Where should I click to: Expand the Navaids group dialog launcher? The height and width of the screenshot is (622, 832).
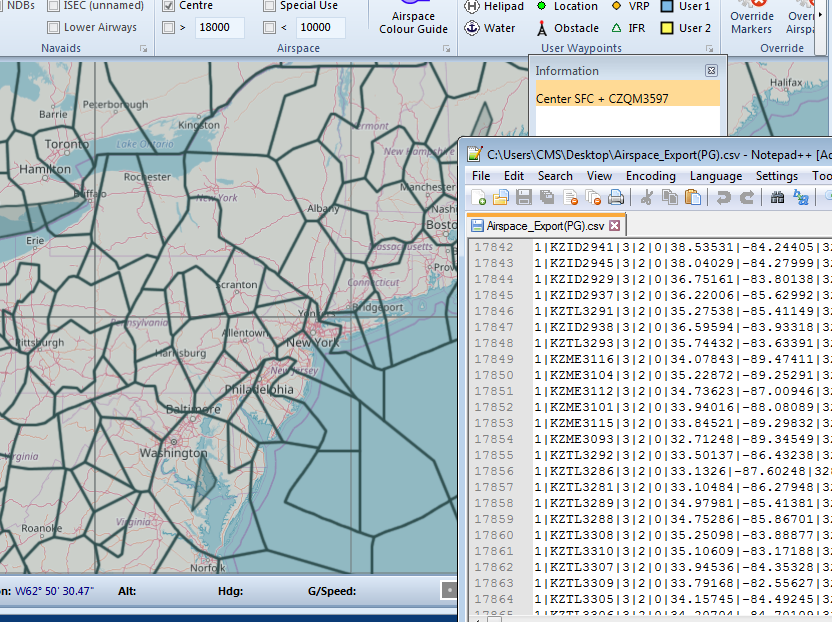point(143,49)
